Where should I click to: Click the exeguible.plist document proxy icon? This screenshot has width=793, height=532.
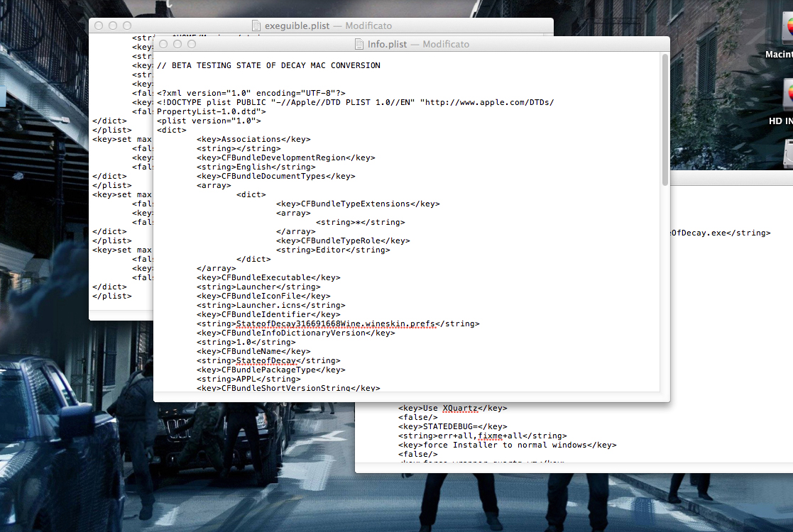pyautogui.click(x=256, y=26)
